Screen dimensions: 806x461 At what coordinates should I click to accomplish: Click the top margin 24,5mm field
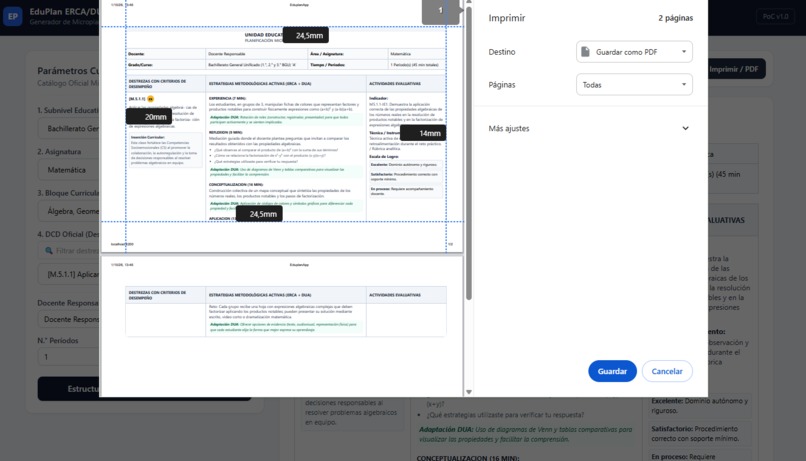306,35
